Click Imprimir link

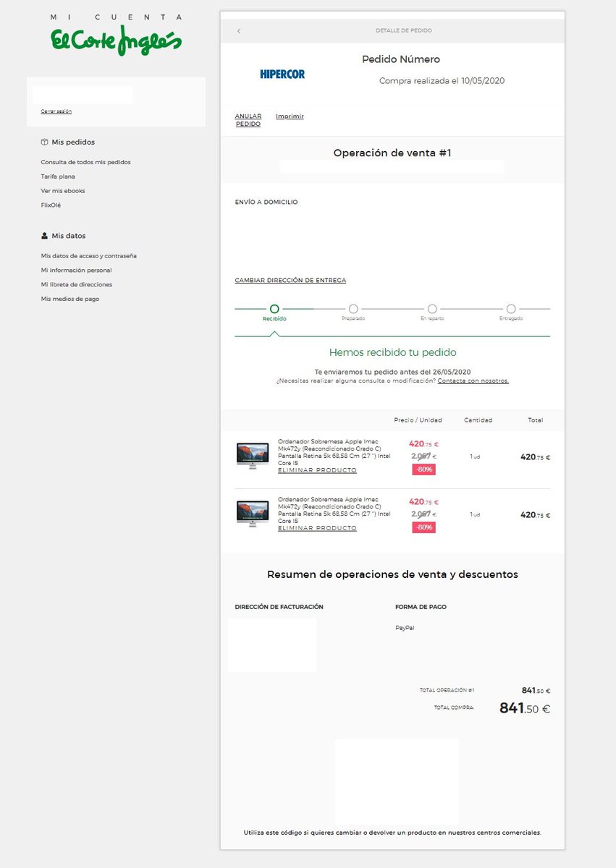[x=290, y=116]
